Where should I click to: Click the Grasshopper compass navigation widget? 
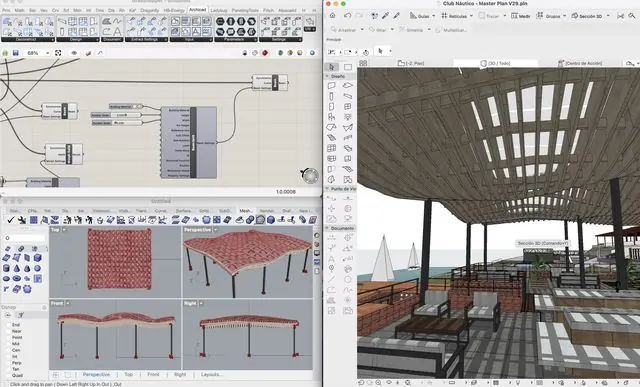[x=310, y=175]
